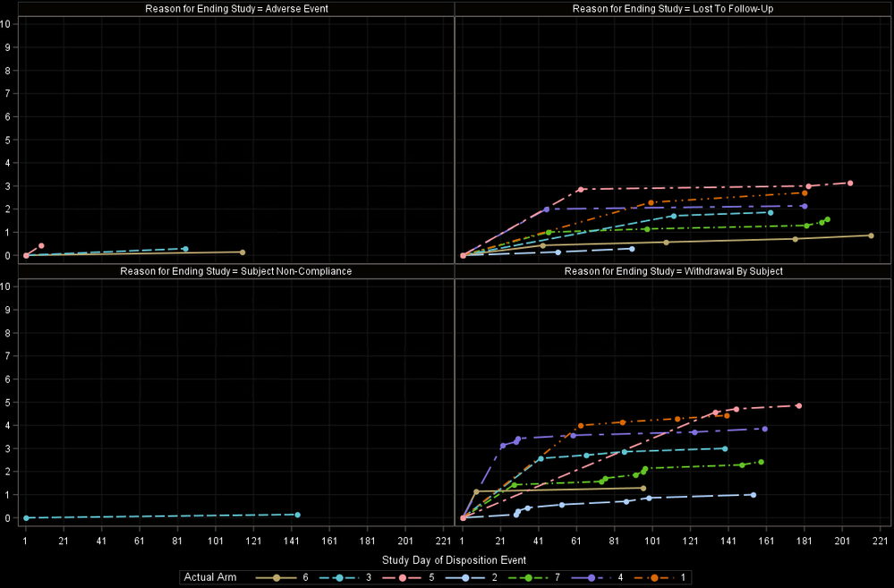Click the last light blue point in Lost To Follow-Up panel
The height and width of the screenshot is (588, 894).
tap(632, 249)
